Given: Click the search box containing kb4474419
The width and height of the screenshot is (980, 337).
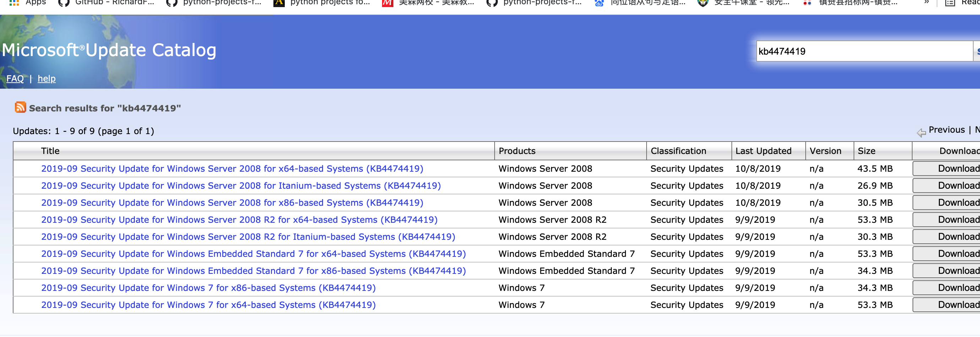Looking at the screenshot, I should pyautogui.click(x=864, y=51).
